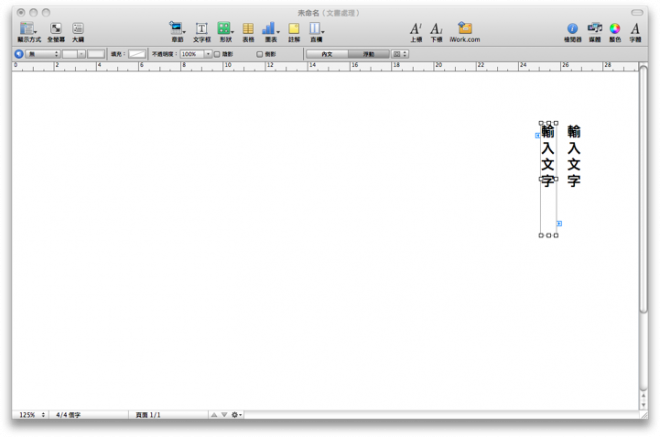660x437 pixels.
Task: Expand the opacity 100% dropdown
Action: point(208,53)
